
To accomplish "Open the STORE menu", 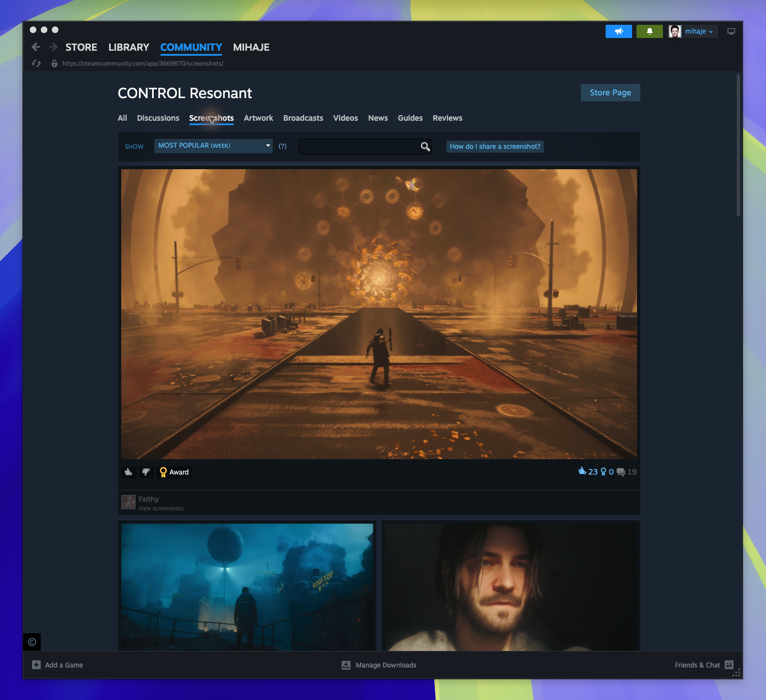I will 81,47.
